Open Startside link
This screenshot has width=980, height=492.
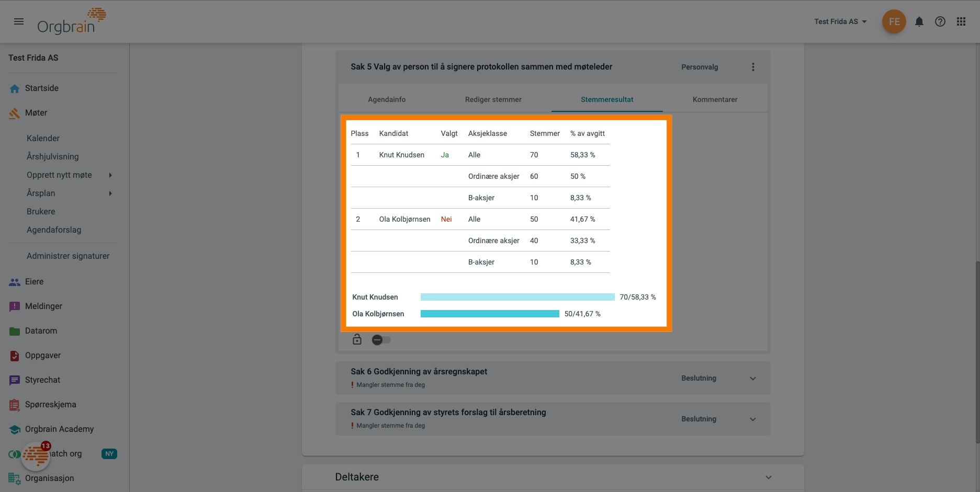(42, 88)
